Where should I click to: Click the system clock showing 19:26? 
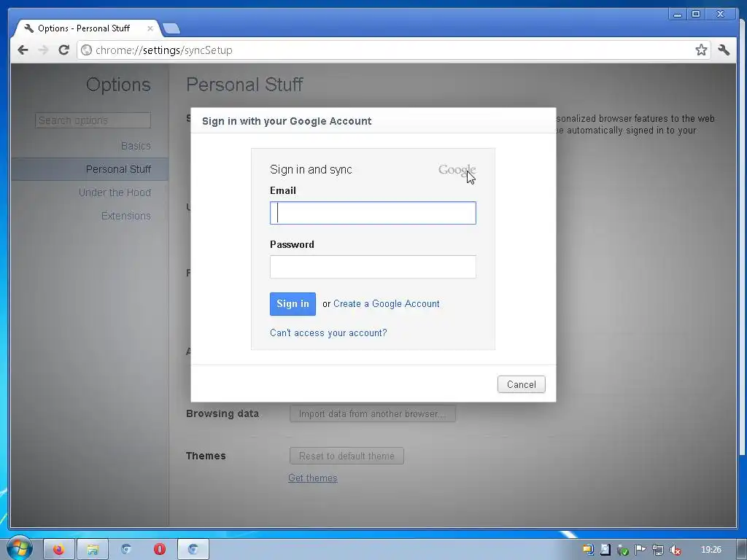click(711, 550)
